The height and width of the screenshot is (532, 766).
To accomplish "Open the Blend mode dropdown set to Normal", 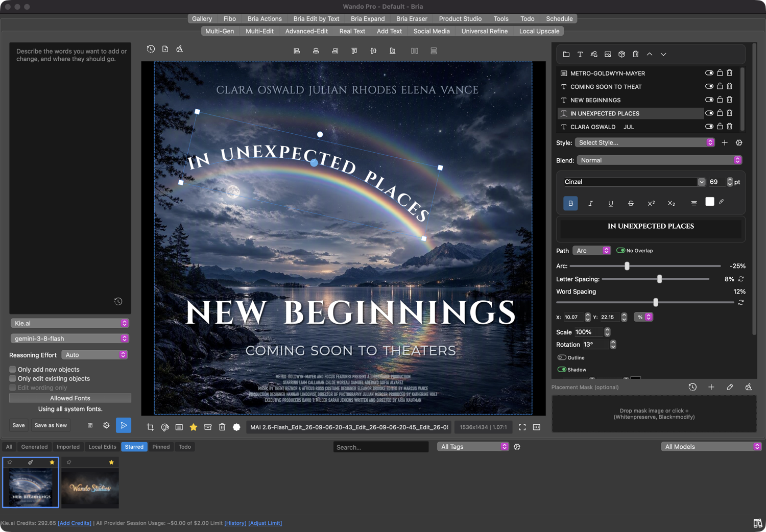I will (x=659, y=160).
